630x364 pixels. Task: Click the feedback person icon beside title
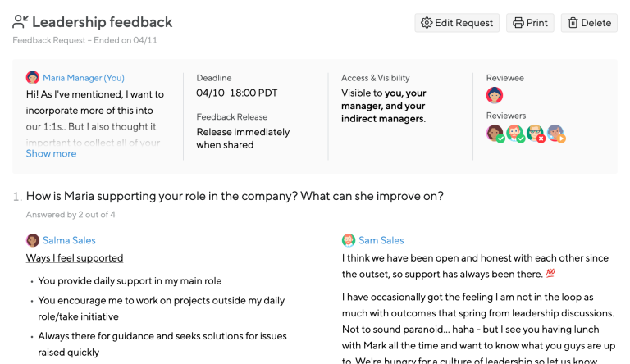21,22
